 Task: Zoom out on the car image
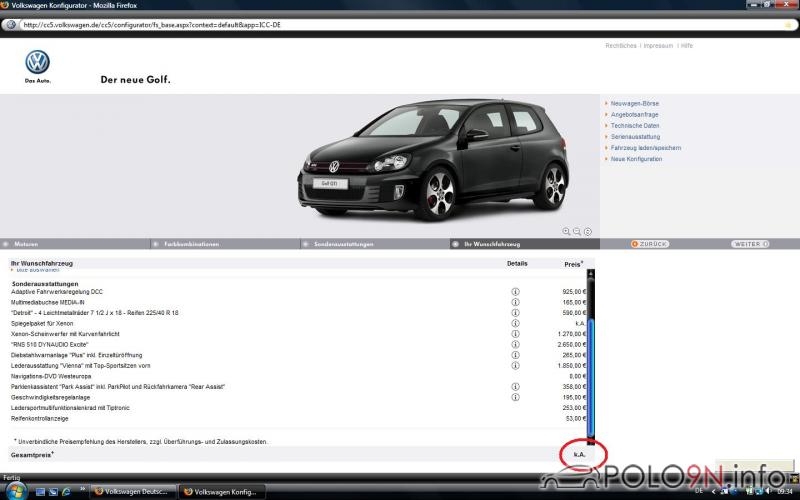(577, 231)
